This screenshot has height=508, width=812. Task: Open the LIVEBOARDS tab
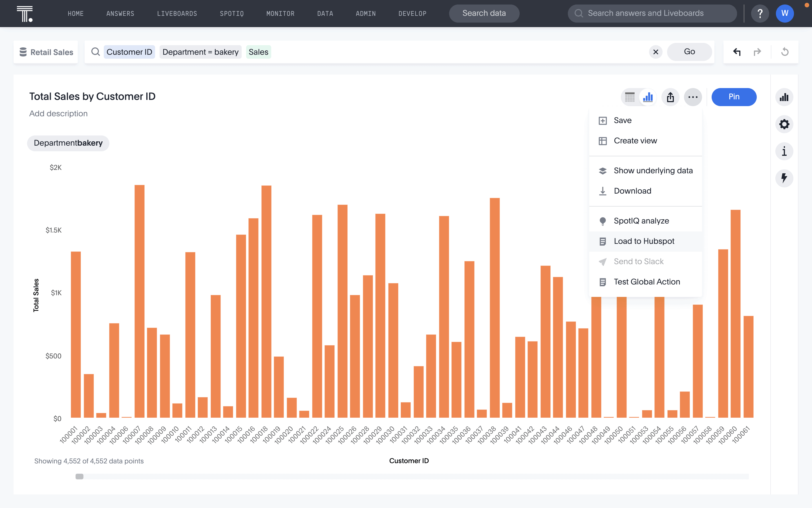(177, 14)
